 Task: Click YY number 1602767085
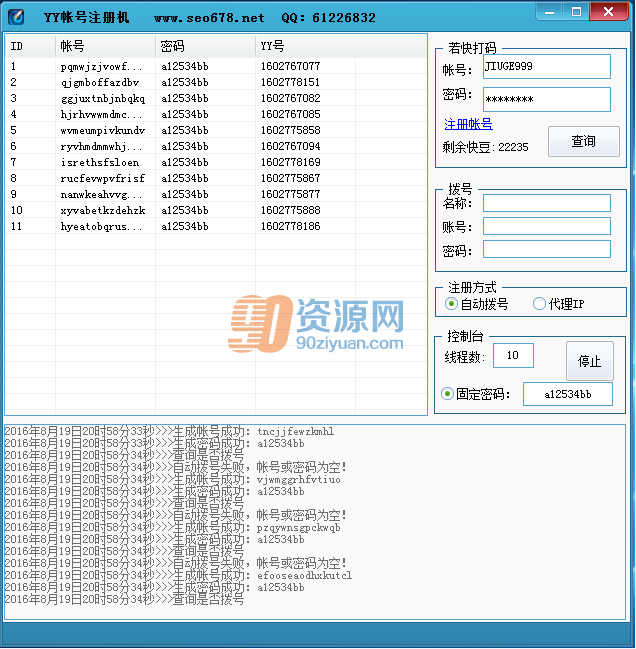[x=290, y=114]
